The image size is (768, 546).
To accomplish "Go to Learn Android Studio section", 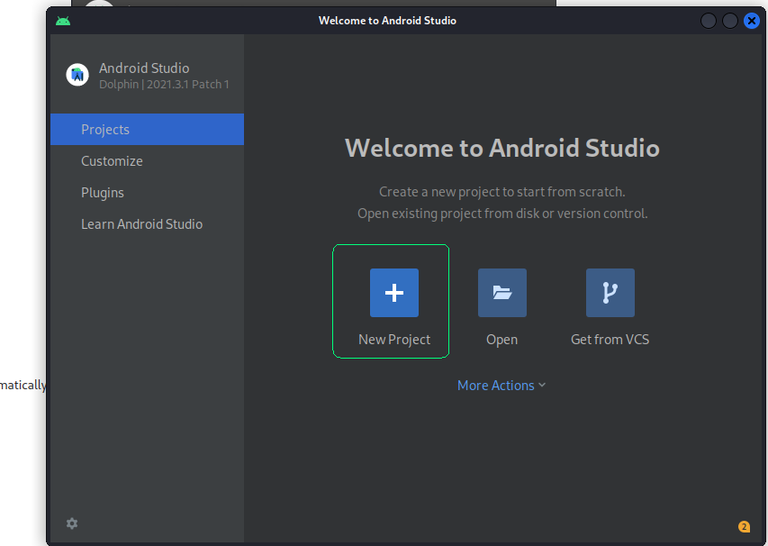I will 142,224.
